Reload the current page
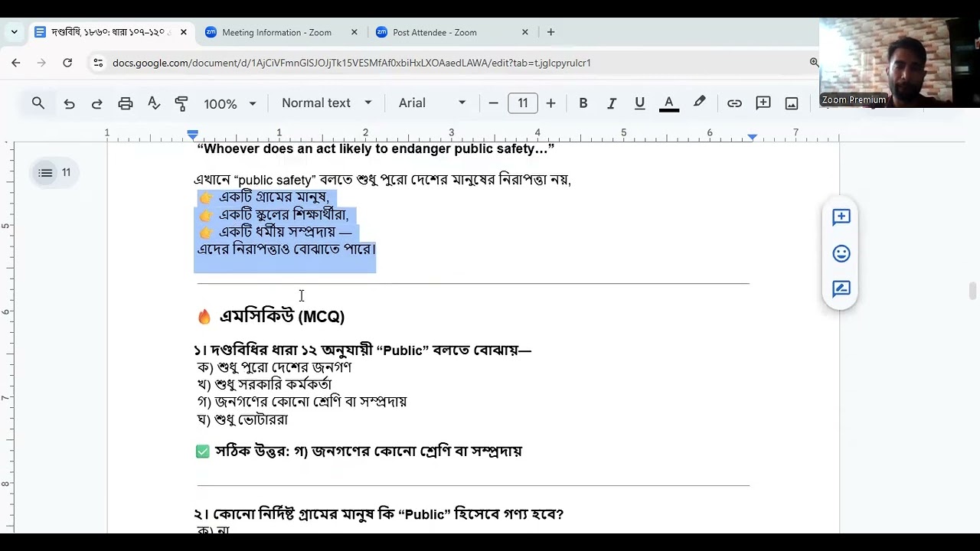This screenshot has height=551, width=980. coord(67,63)
